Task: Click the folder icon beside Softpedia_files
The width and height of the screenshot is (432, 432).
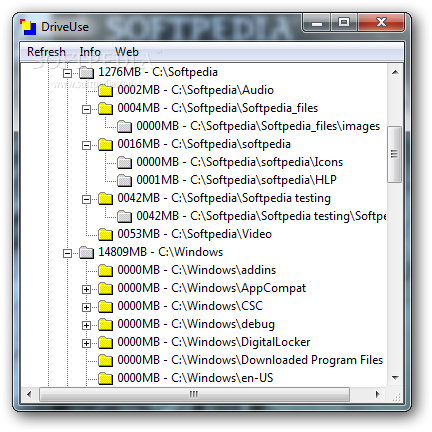Action: pos(106,108)
